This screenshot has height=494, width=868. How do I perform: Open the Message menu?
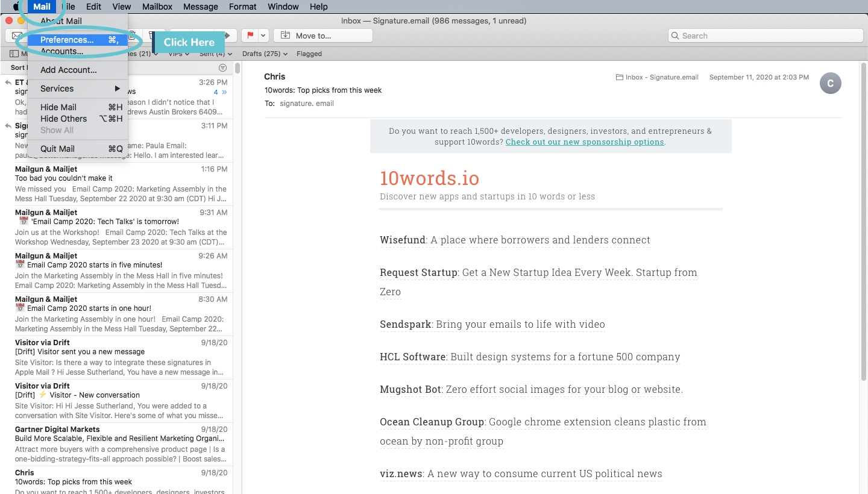(201, 7)
